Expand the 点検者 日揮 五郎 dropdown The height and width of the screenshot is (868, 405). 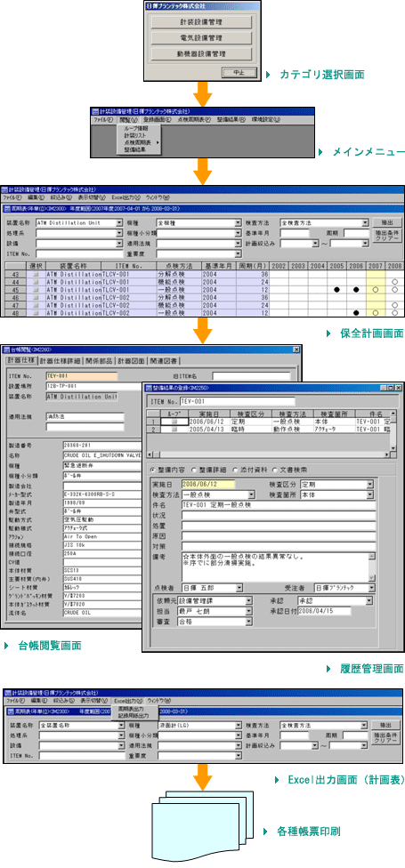[x=239, y=587]
